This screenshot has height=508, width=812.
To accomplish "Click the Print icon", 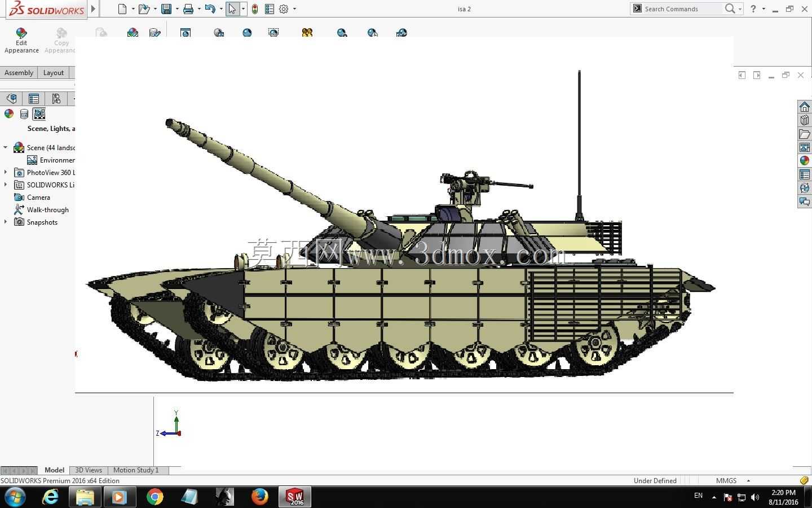I will 188,9.
